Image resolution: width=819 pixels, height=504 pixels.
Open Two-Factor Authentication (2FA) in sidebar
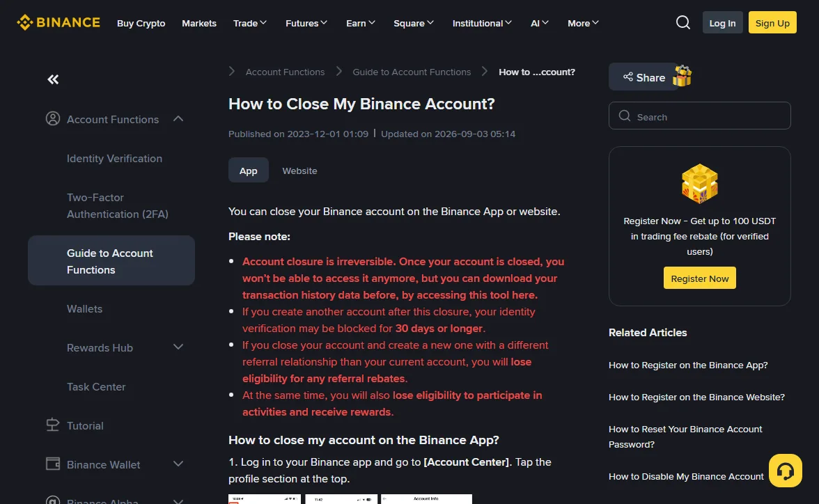tap(118, 206)
